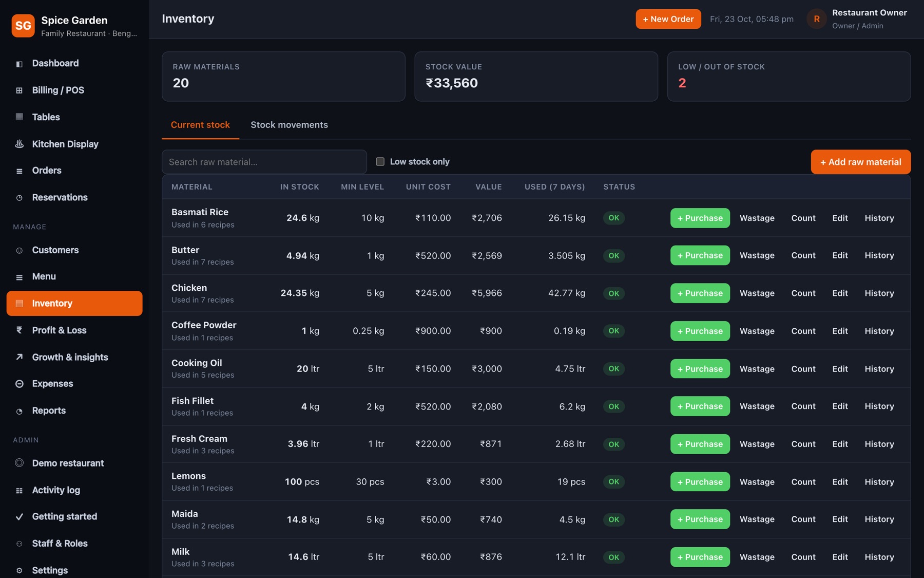Click the MATERIAL column header
Image resolution: width=924 pixels, height=578 pixels.
[x=192, y=187]
